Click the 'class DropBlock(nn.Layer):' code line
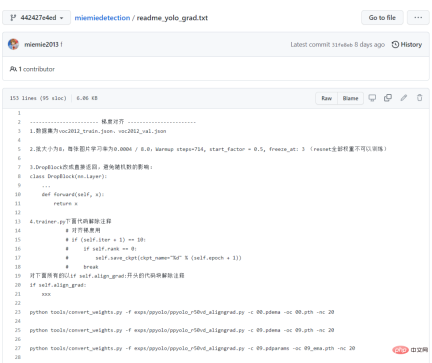The height and width of the screenshot is (363, 432). 68,176
